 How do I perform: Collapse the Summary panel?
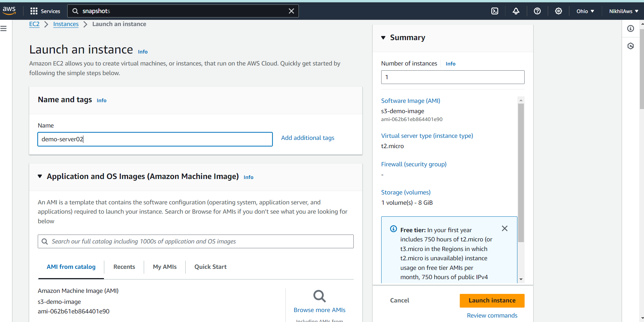(x=383, y=38)
